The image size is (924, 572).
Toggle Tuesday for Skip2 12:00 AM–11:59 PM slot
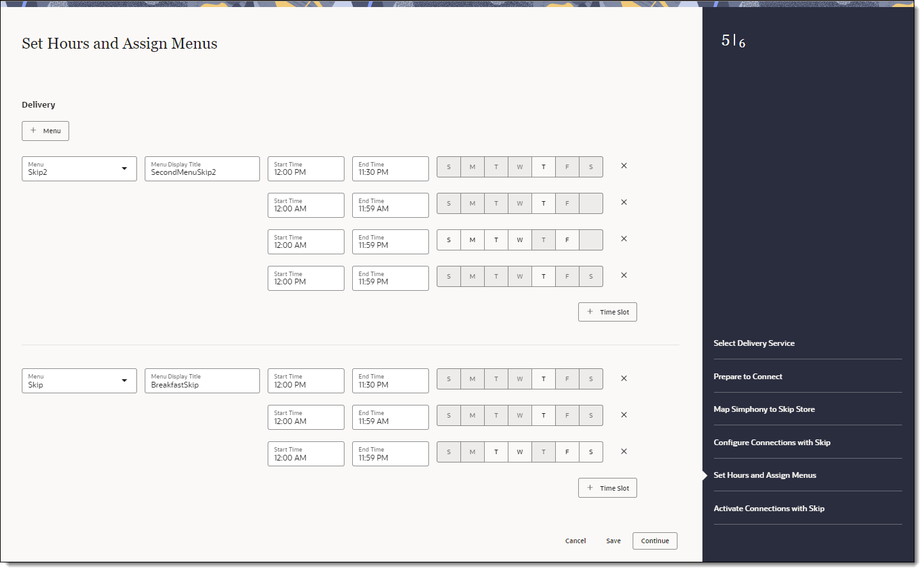coord(496,240)
